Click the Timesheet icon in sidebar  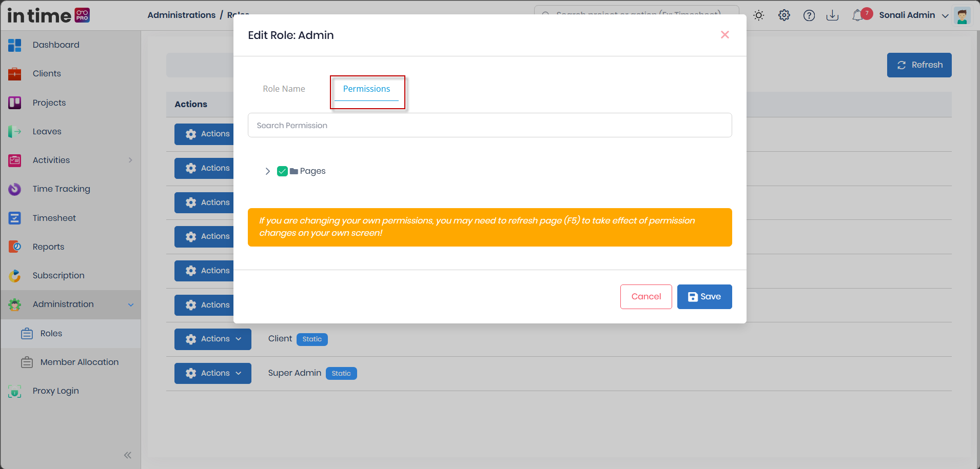[x=15, y=218]
